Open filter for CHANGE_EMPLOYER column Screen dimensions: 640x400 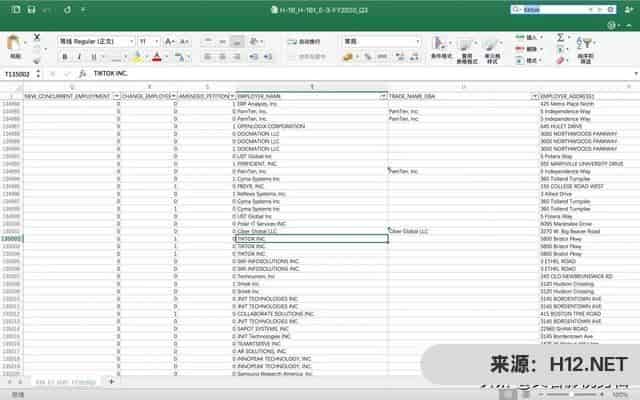(x=173, y=96)
